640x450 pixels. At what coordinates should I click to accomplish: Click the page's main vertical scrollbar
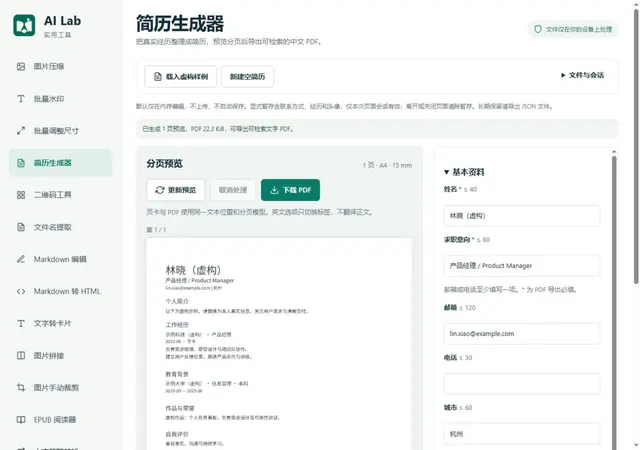(636, 147)
